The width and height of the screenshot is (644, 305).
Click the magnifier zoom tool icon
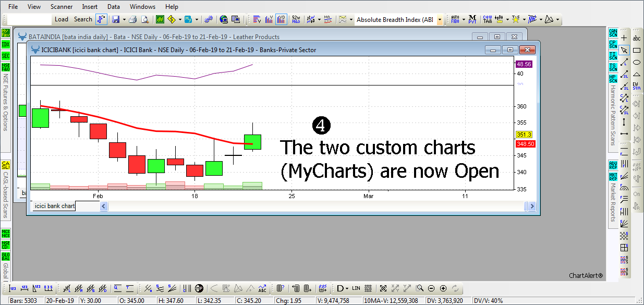click(420, 288)
